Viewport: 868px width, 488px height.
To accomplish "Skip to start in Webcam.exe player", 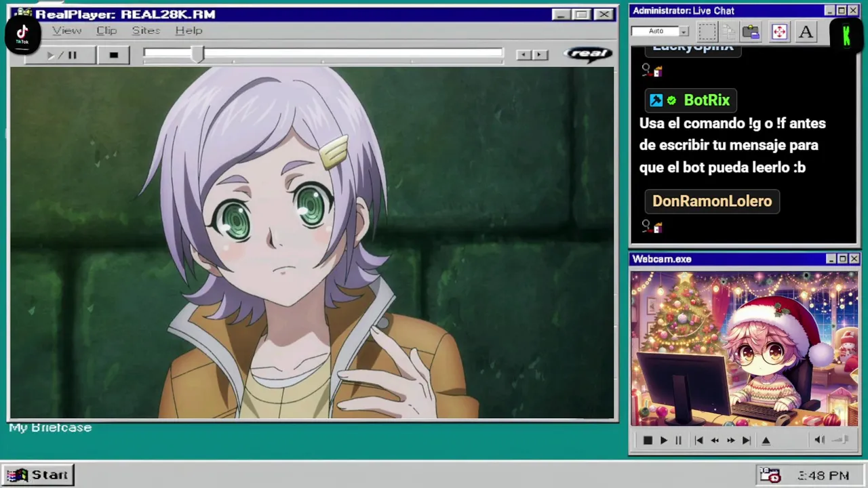I will coord(698,441).
